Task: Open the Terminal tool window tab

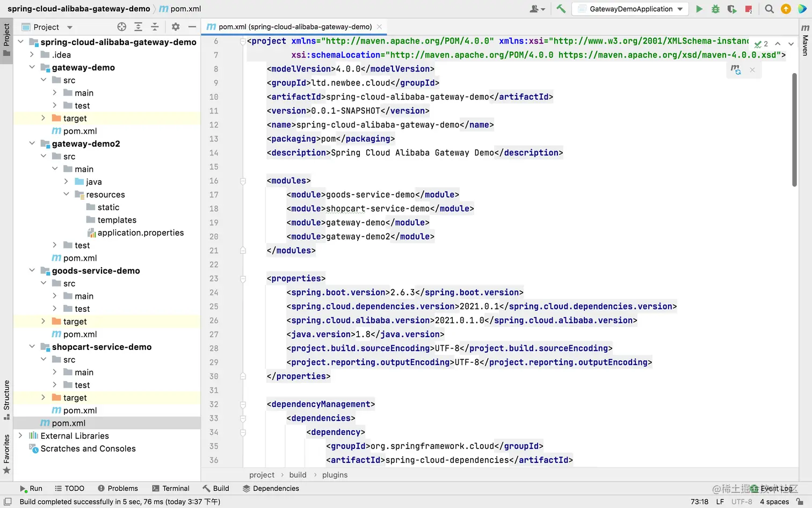Action: pos(171,489)
